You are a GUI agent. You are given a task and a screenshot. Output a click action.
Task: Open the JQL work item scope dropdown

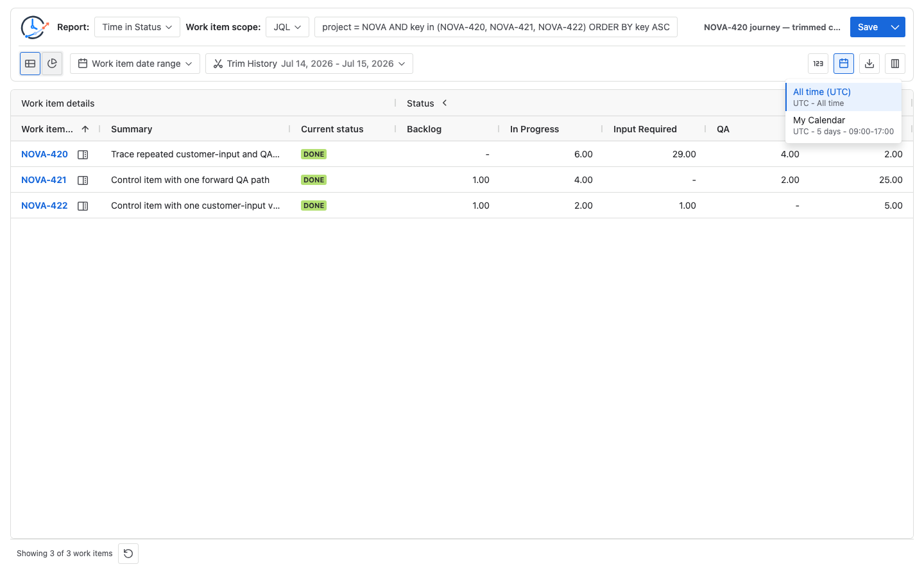[x=287, y=27]
